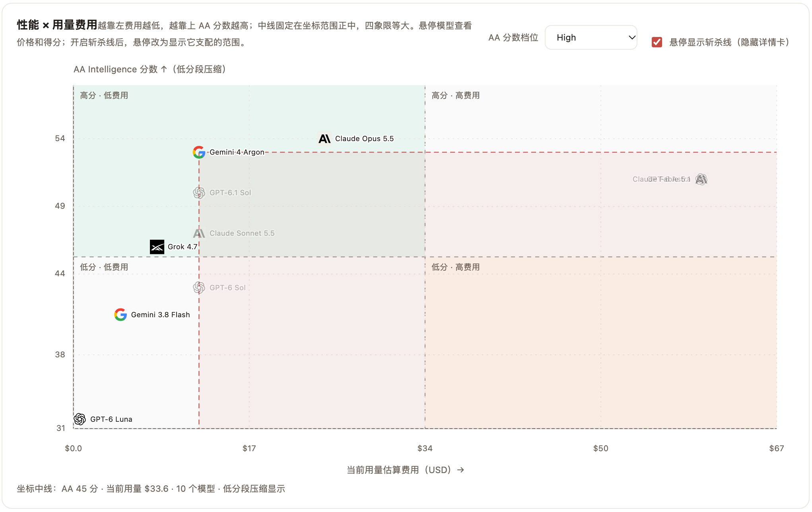Click the 当前用量估算费用 (USD) axis title
Image resolution: width=812 pixels, height=512 pixels.
click(405, 470)
